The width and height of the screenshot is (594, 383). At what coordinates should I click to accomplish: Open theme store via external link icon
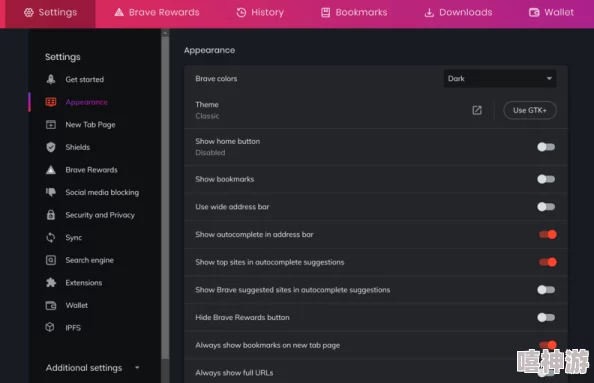[477, 110]
